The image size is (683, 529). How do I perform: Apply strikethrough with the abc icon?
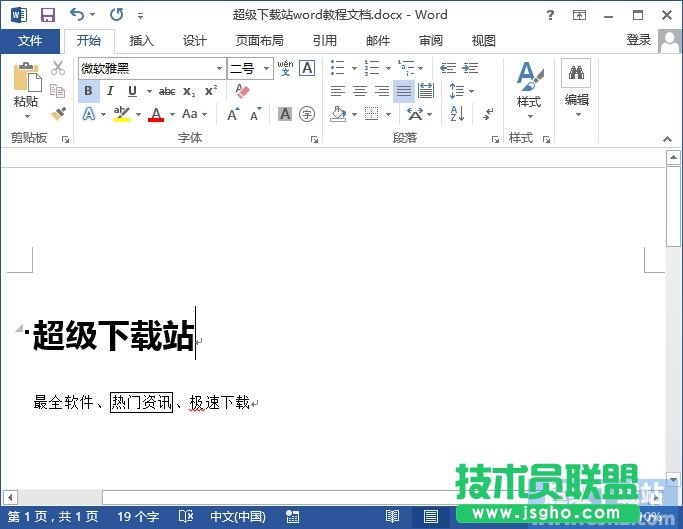167,91
